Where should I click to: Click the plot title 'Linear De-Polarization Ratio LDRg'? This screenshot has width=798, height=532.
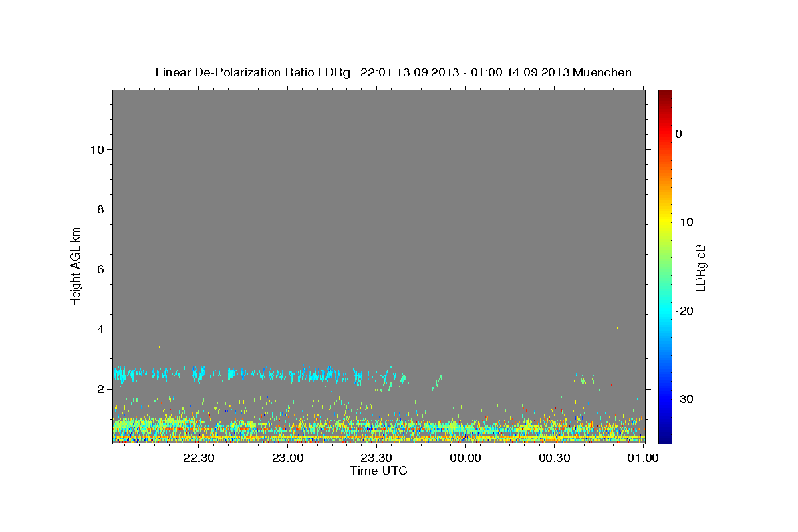point(253,72)
